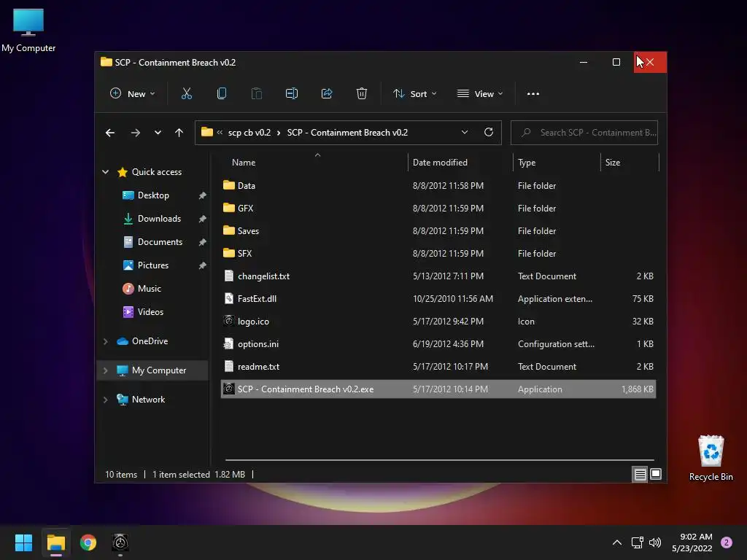The image size is (747, 560).
Task: Select the logo.ico file
Action: click(438, 322)
